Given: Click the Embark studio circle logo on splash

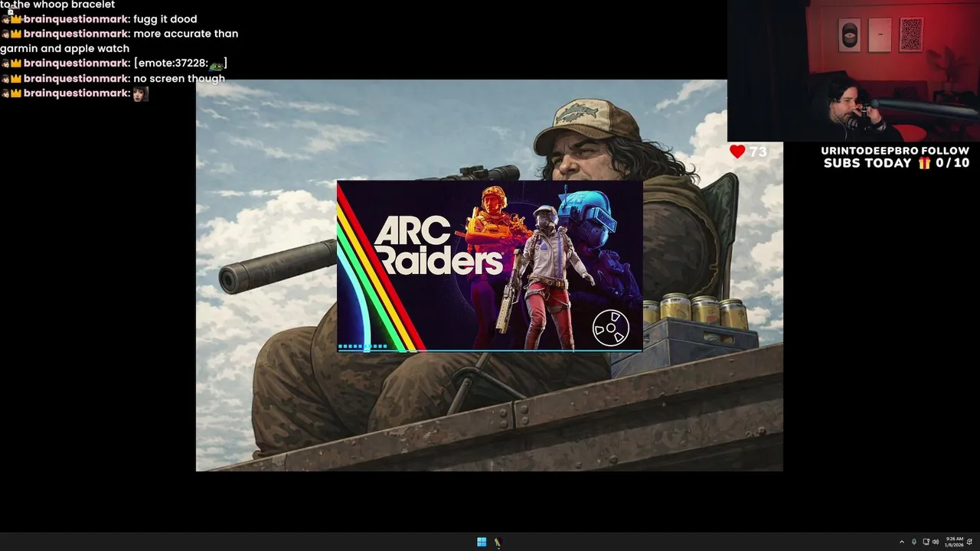Looking at the screenshot, I should click(x=611, y=328).
